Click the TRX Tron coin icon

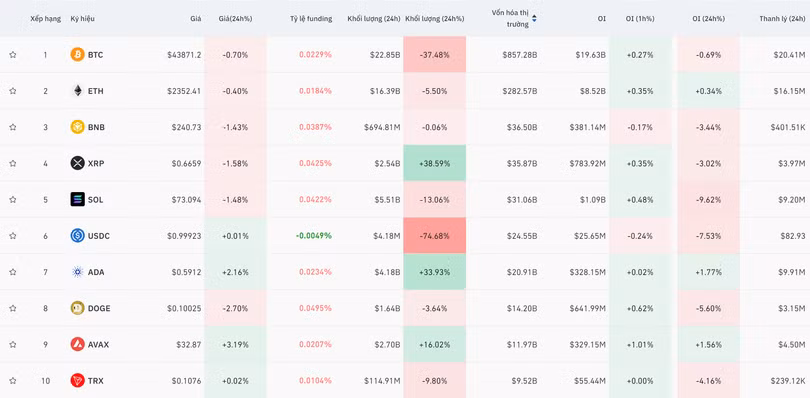77,380
